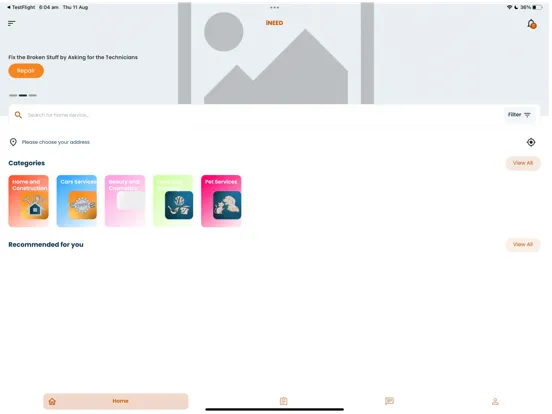Screen dimensions: 552x414
Task: Select the active second banner indicator
Action: [x=23, y=95]
